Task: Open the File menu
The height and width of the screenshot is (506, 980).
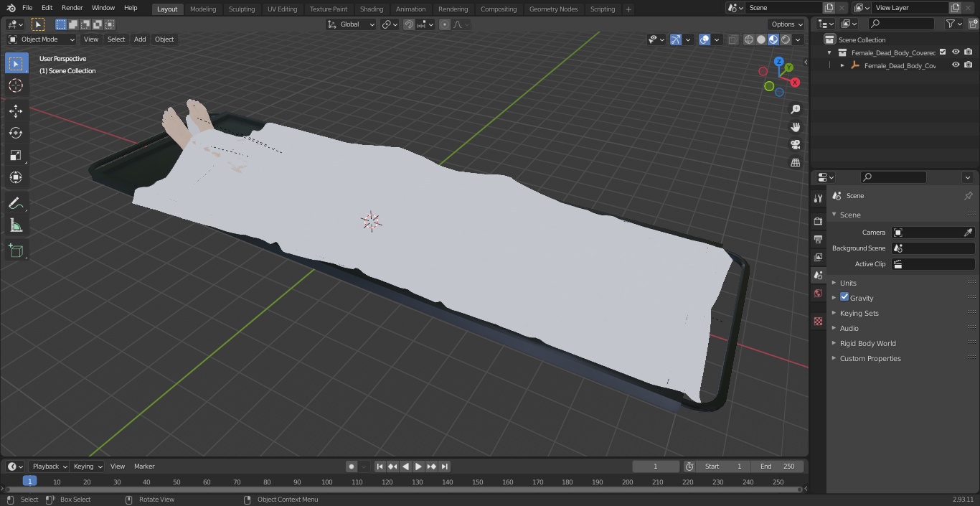Action: coord(27,8)
